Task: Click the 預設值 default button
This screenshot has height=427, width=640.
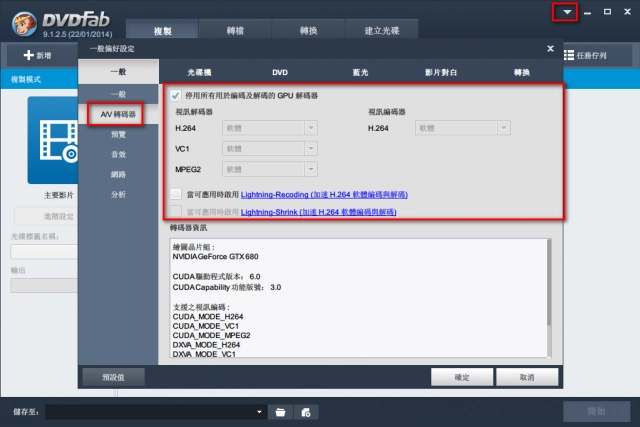Action: tap(113, 377)
